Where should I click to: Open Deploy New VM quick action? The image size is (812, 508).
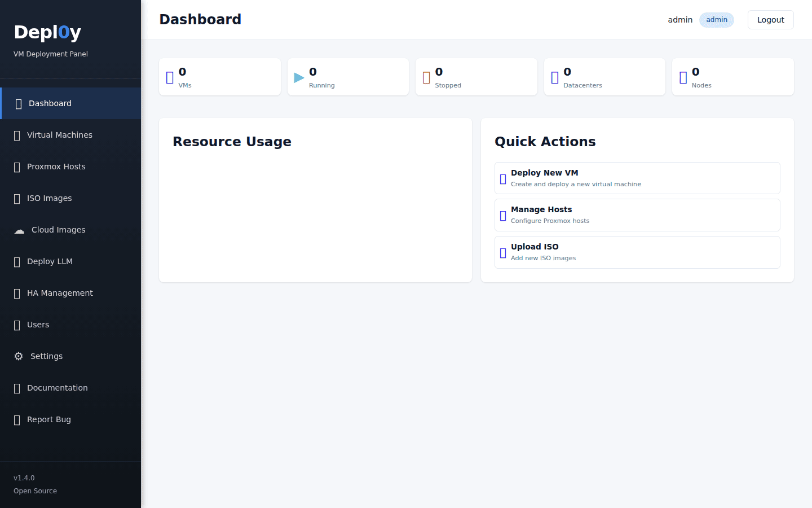pyautogui.click(x=637, y=178)
